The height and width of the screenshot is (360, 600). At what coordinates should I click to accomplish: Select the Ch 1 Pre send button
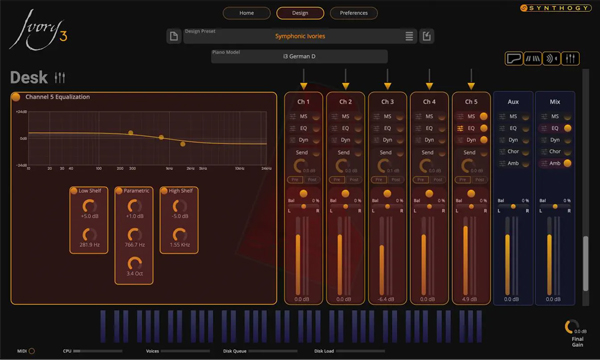pyautogui.click(x=295, y=179)
